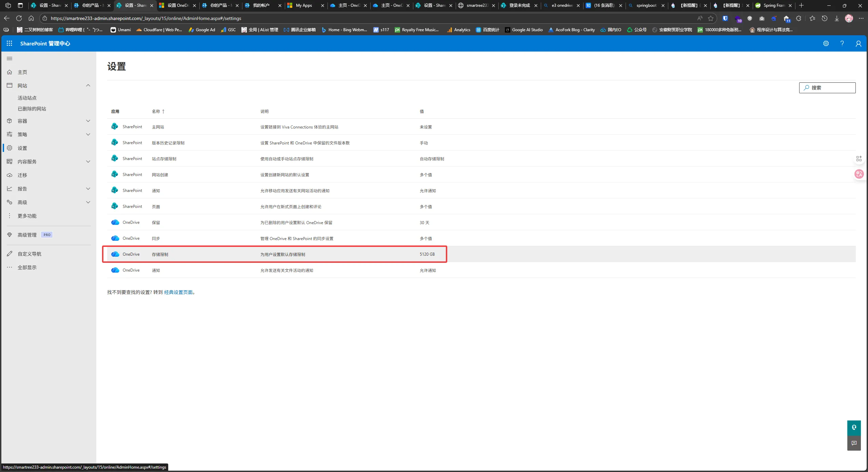Expand the 策略 navigation section
Screen dimensions: 868x472
88,135
